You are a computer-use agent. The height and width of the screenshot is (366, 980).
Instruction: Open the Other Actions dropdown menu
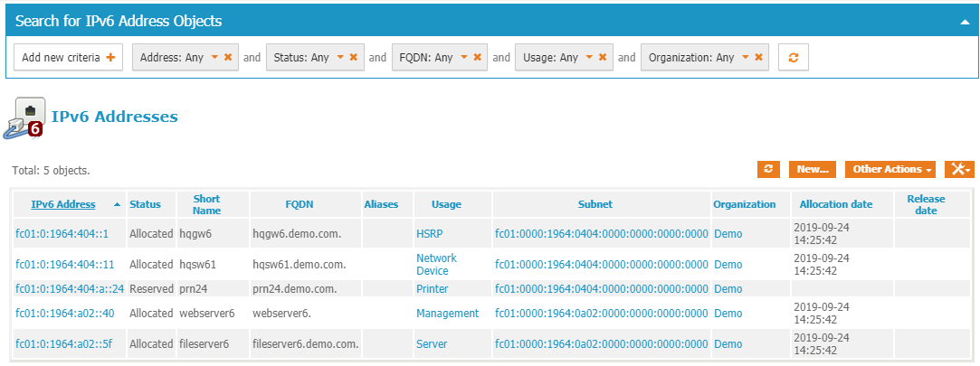tap(890, 169)
